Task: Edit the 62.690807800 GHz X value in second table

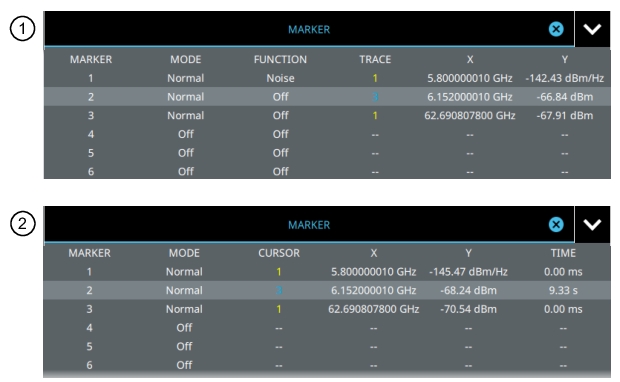Action: (374, 309)
